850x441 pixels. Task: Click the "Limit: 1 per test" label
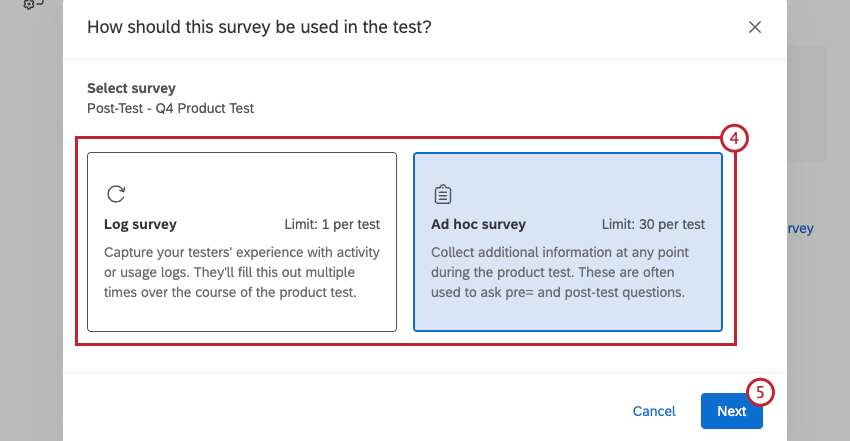click(x=331, y=224)
